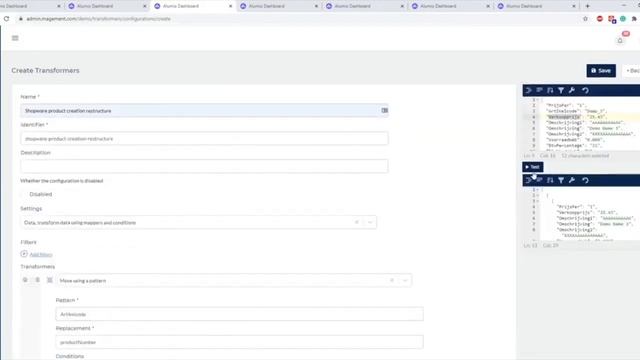
Task: Compact JSON in the lower result editor
Action: click(539, 180)
